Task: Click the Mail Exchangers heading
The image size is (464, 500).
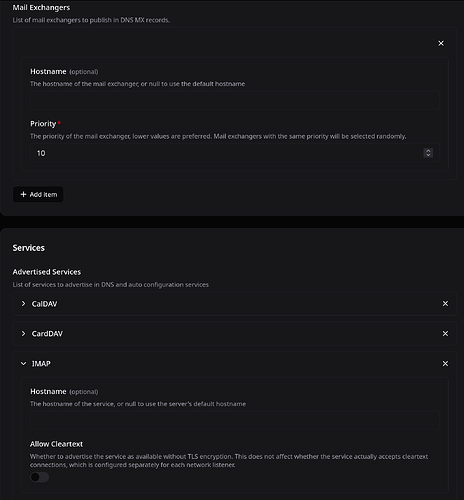Action: [x=41, y=8]
